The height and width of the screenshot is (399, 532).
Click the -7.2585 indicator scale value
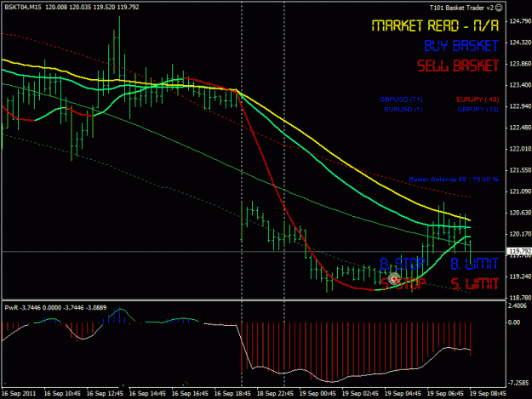(x=519, y=383)
